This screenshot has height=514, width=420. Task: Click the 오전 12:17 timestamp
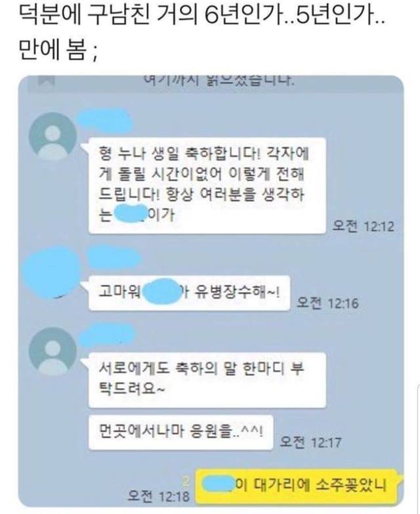[x=310, y=442]
